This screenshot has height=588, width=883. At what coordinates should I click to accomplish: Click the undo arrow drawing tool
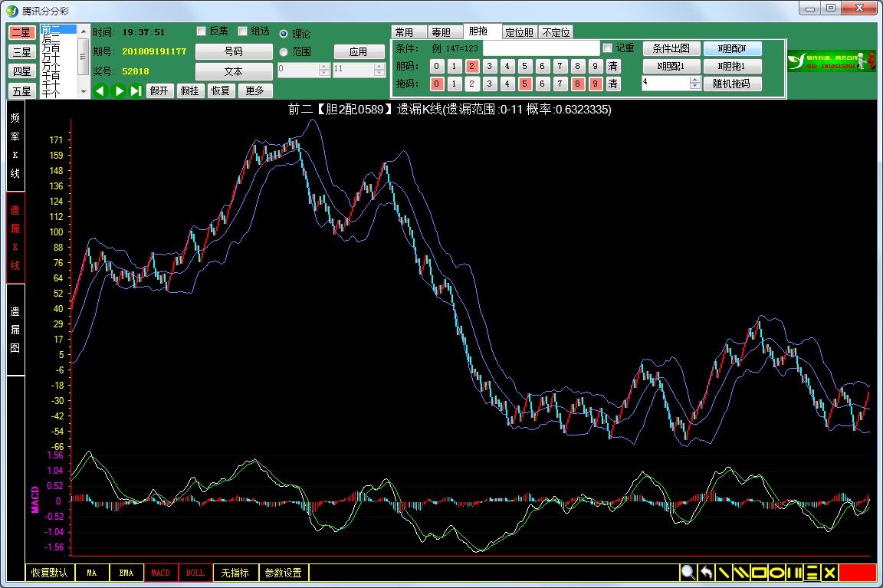(x=706, y=573)
